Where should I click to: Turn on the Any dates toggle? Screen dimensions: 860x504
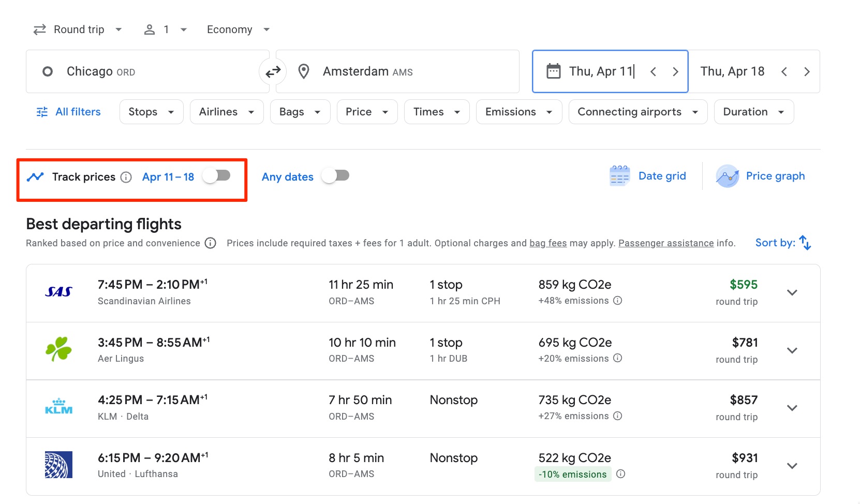(x=335, y=176)
